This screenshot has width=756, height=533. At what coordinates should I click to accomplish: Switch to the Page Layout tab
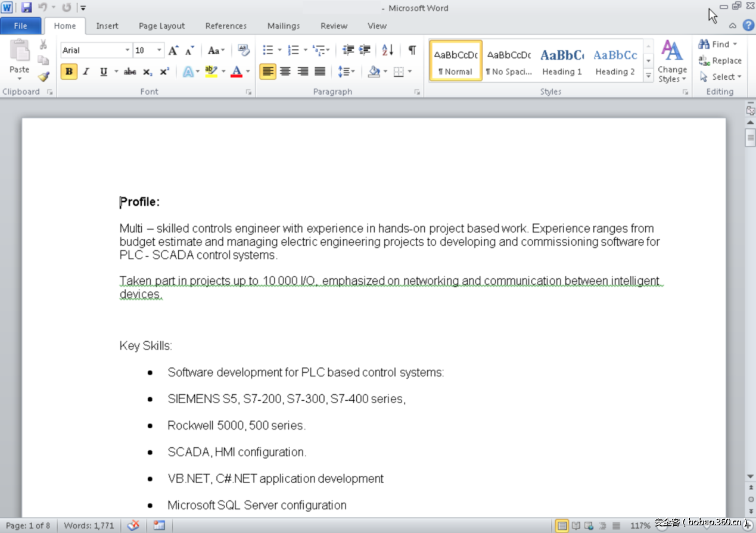tap(161, 26)
